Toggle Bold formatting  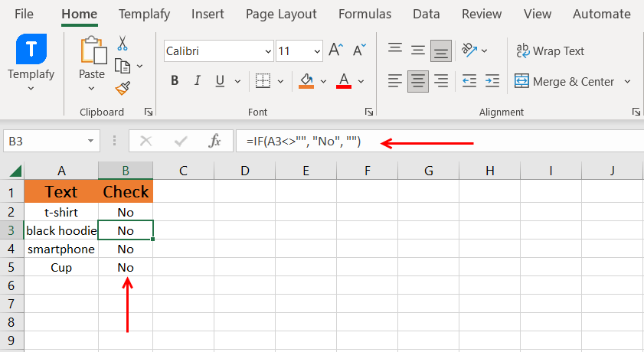click(175, 81)
